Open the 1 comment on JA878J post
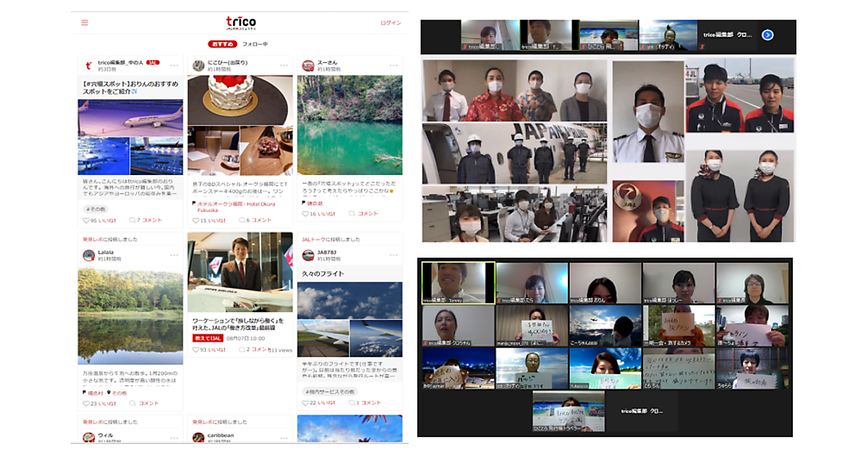 click(365, 402)
